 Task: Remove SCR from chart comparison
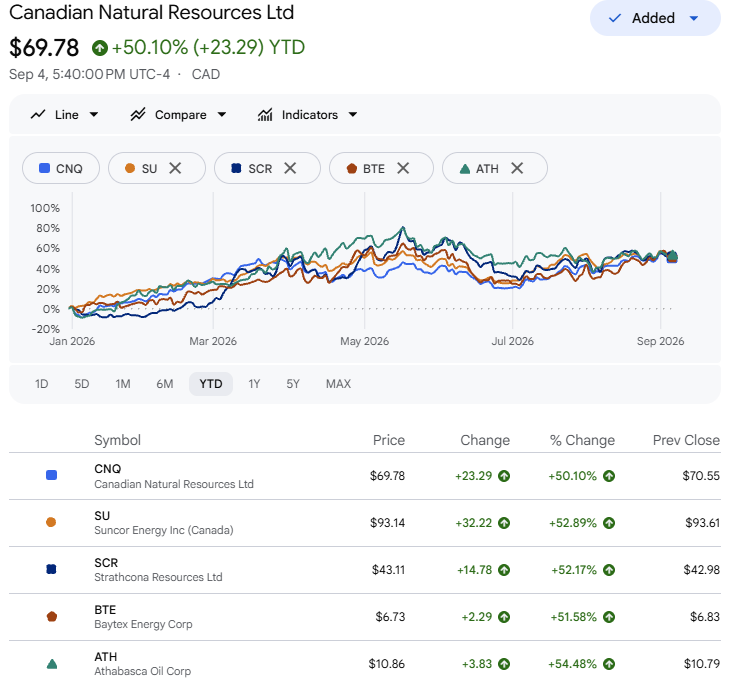coord(290,168)
